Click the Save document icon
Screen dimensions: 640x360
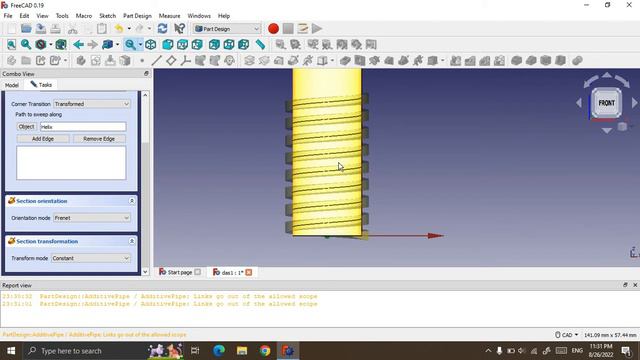click(x=40, y=29)
